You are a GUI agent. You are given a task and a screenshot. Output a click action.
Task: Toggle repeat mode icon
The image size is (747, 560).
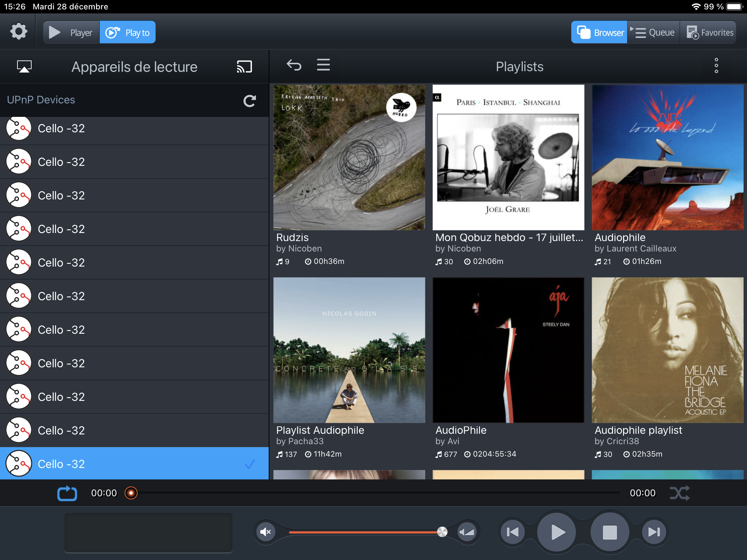(x=67, y=493)
